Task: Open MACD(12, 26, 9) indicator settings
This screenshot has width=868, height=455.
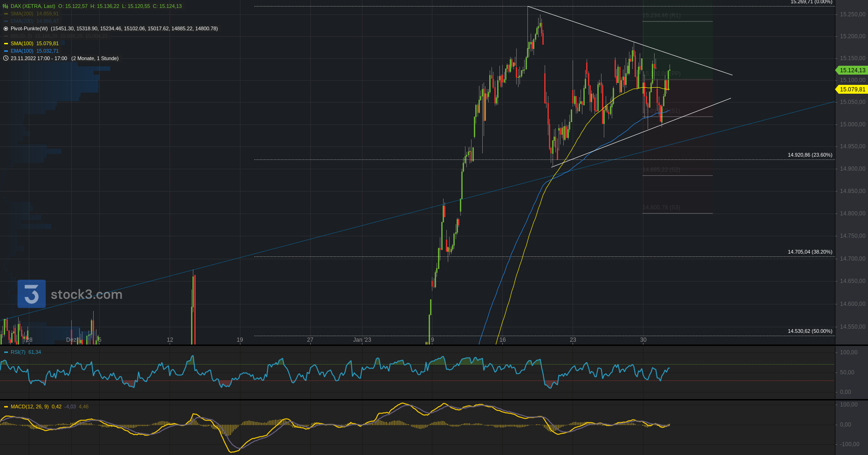Action: [x=29, y=407]
